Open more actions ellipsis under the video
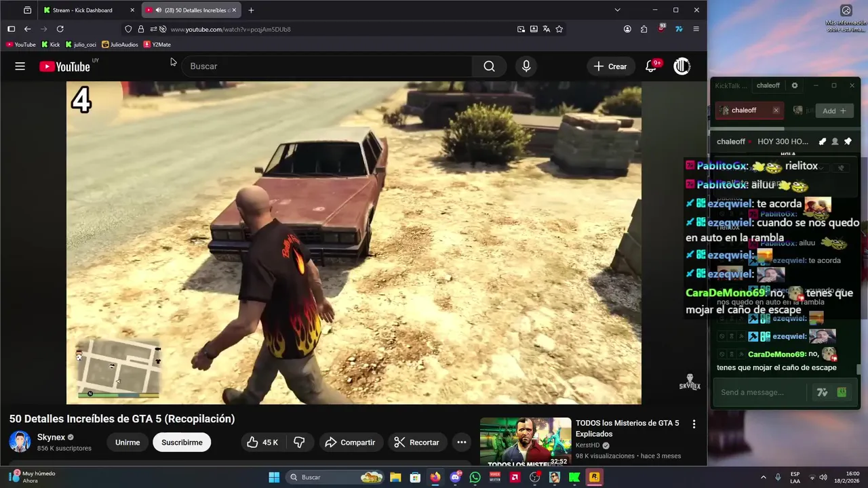 [462, 443]
